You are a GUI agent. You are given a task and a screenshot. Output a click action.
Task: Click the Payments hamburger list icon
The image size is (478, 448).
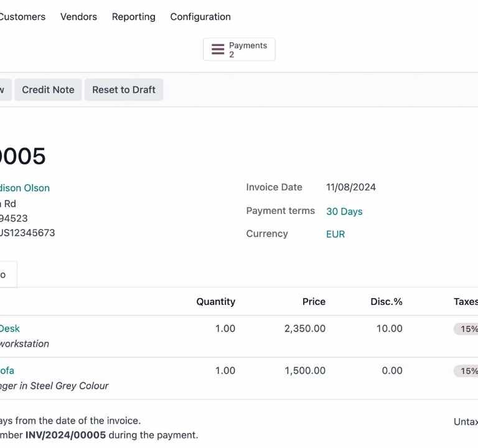coord(218,50)
